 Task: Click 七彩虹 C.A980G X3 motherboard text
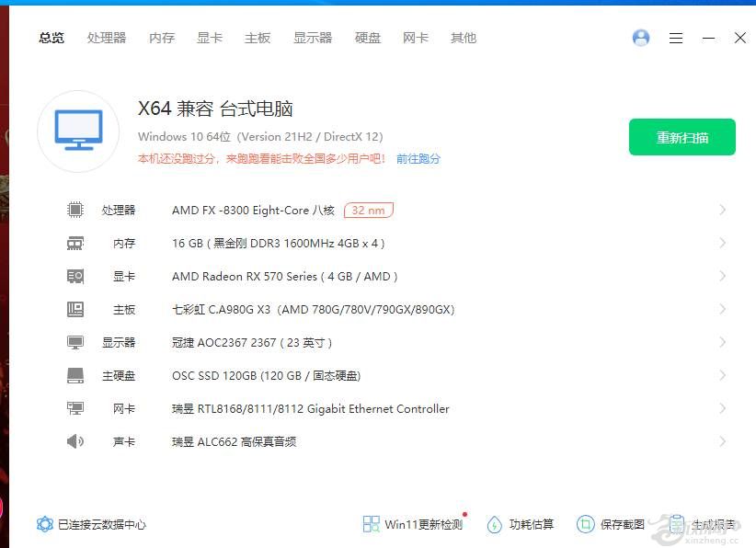pyautogui.click(x=314, y=310)
